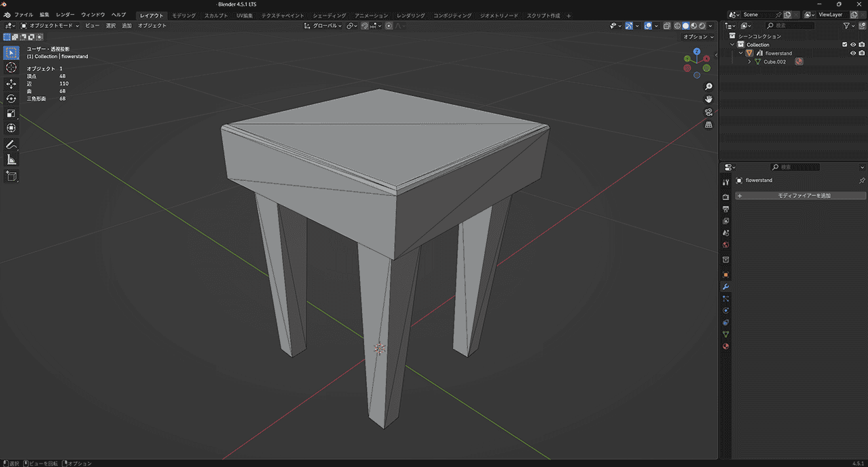
Task: Toggle X-ray display in viewport header
Action: point(667,26)
